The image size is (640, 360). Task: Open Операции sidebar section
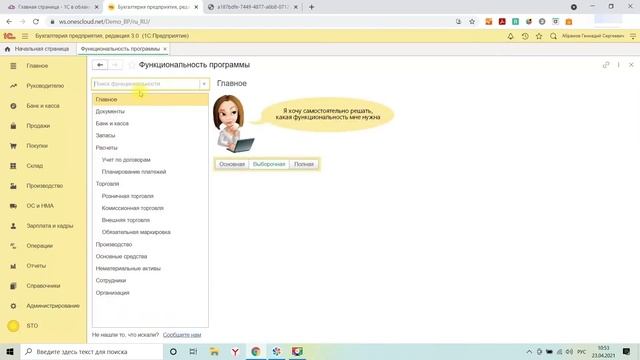coord(40,246)
